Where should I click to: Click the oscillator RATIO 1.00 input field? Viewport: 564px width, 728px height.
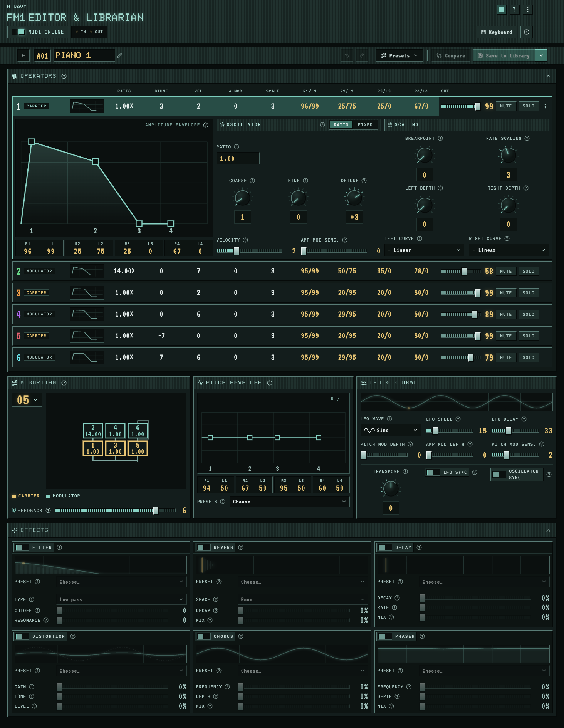pyautogui.click(x=238, y=158)
